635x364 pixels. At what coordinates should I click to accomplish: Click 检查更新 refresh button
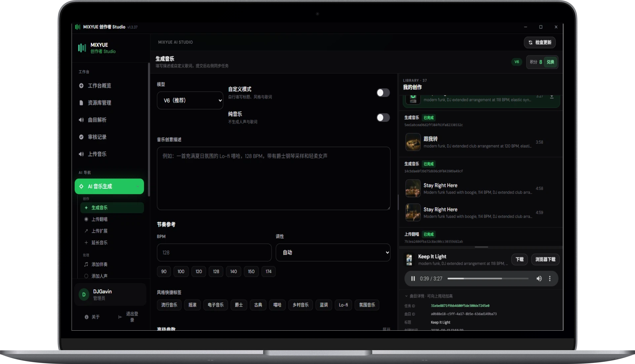540,42
